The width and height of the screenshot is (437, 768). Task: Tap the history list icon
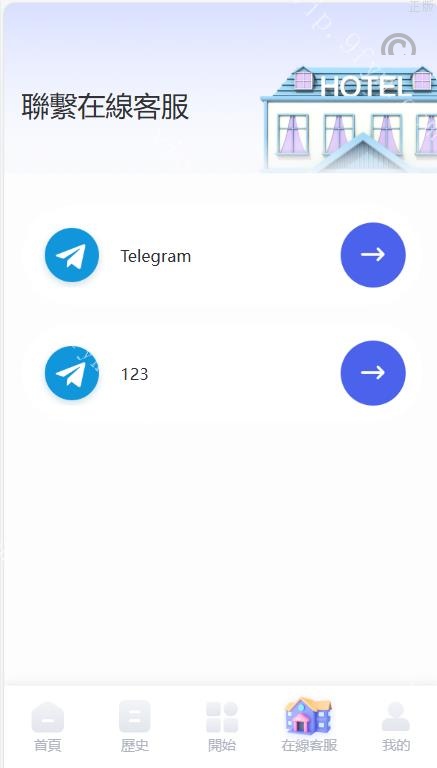pyautogui.click(x=135, y=717)
